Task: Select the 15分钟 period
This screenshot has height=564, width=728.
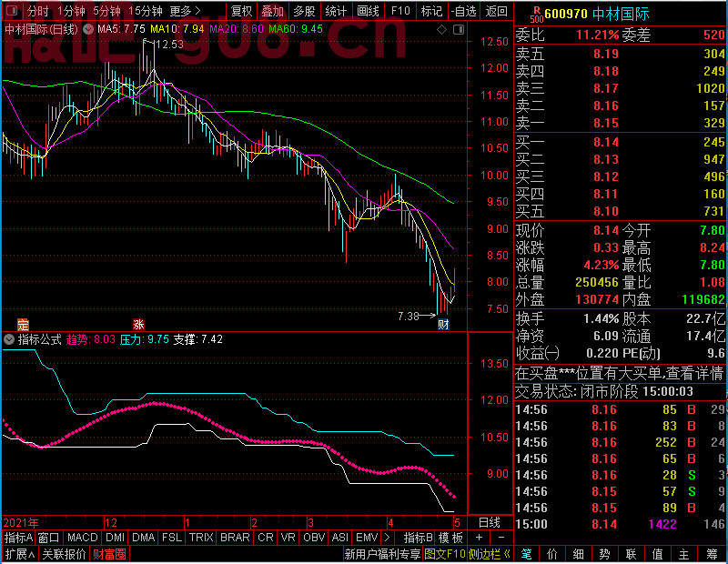Action: click(146, 11)
